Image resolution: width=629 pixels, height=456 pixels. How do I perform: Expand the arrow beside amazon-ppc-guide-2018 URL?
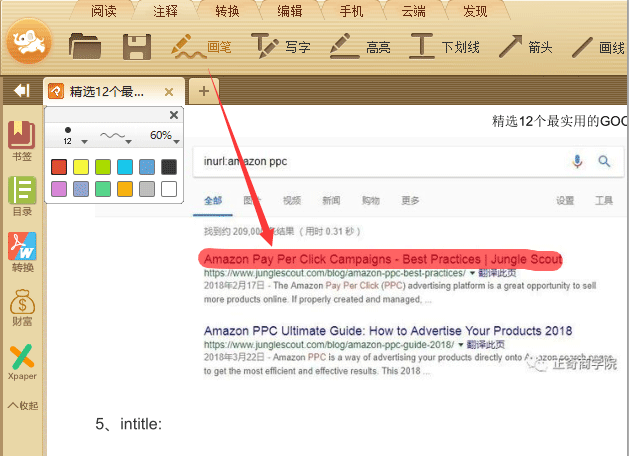(x=461, y=345)
